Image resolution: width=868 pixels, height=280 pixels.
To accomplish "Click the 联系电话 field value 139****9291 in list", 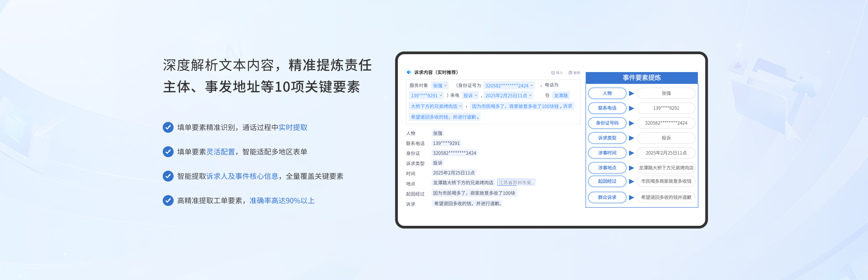I will pos(446,143).
